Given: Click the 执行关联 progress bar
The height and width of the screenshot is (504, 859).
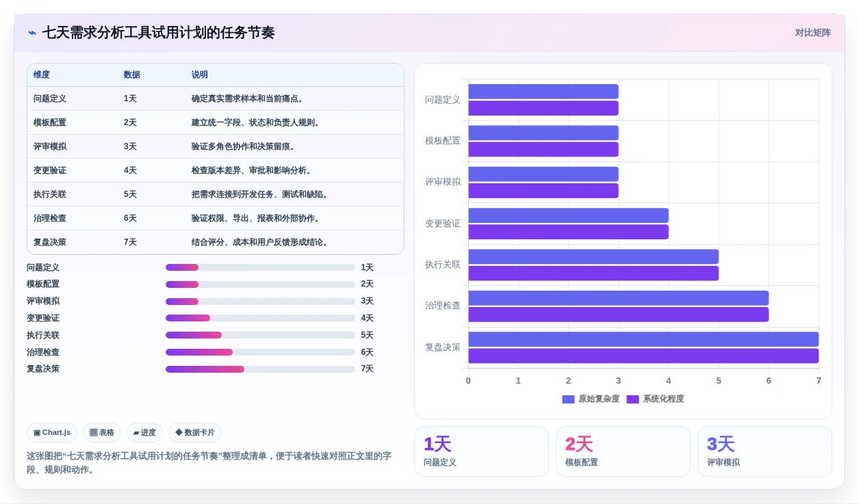Looking at the screenshot, I should coord(260,335).
